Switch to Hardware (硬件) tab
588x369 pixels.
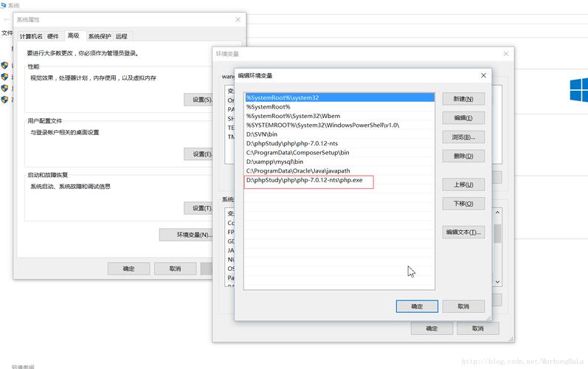click(x=53, y=36)
